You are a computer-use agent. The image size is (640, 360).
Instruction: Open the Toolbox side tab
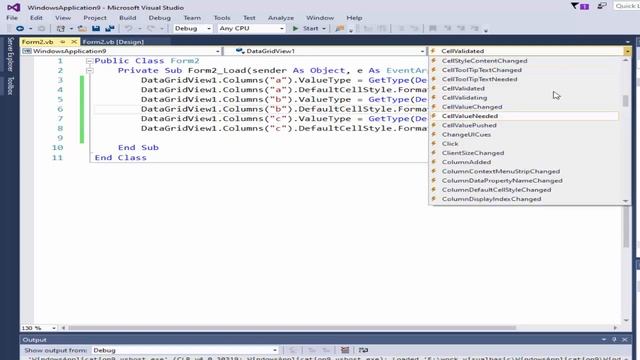[10, 85]
